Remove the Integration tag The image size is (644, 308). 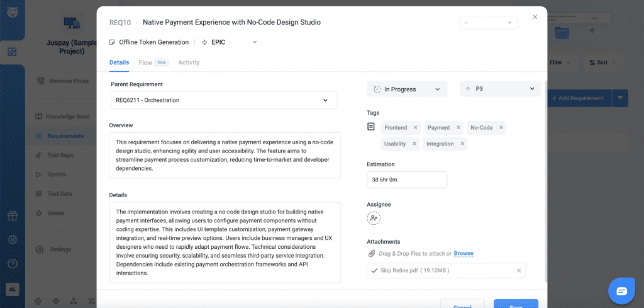(x=462, y=144)
